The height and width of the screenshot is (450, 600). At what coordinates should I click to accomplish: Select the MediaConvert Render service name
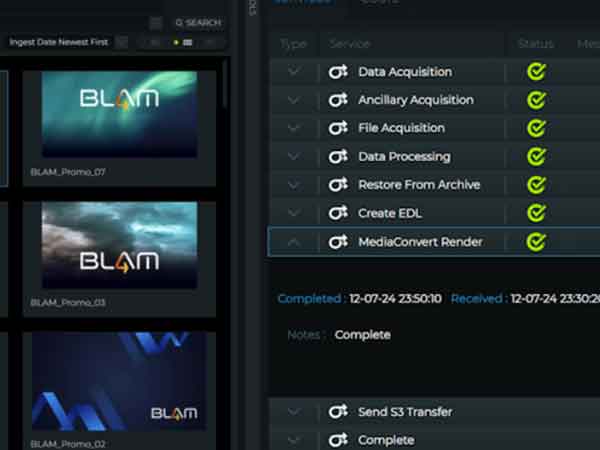[420, 242]
